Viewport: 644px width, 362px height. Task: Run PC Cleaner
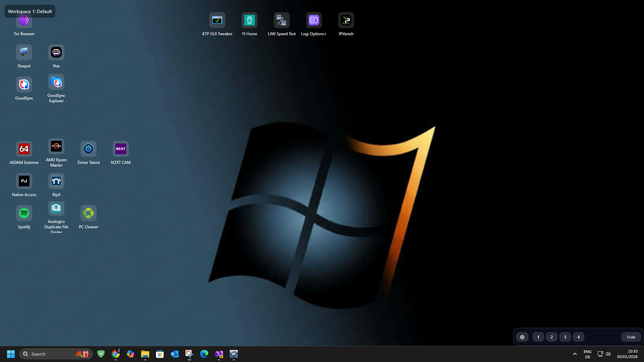[x=88, y=213]
